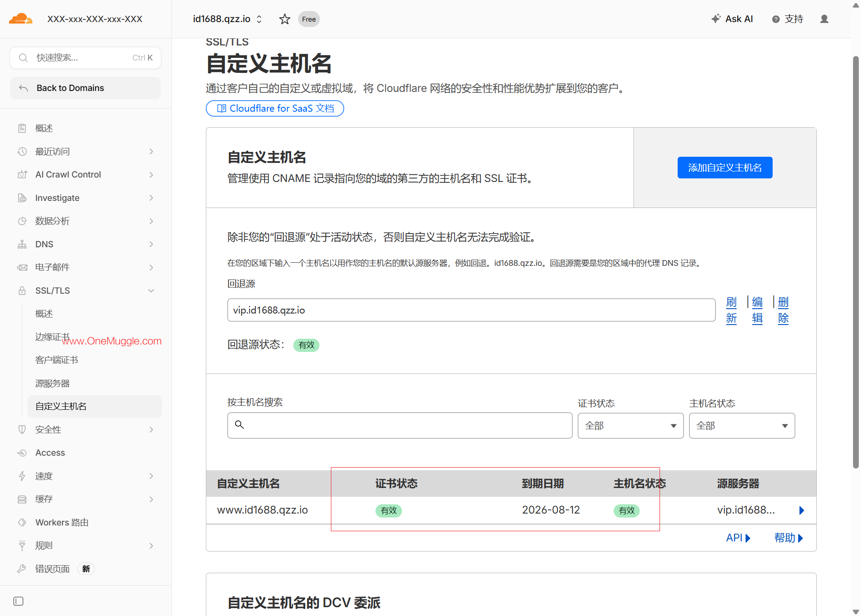
Task: Open the 证书状态 filter dropdown
Action: [630, 426]
